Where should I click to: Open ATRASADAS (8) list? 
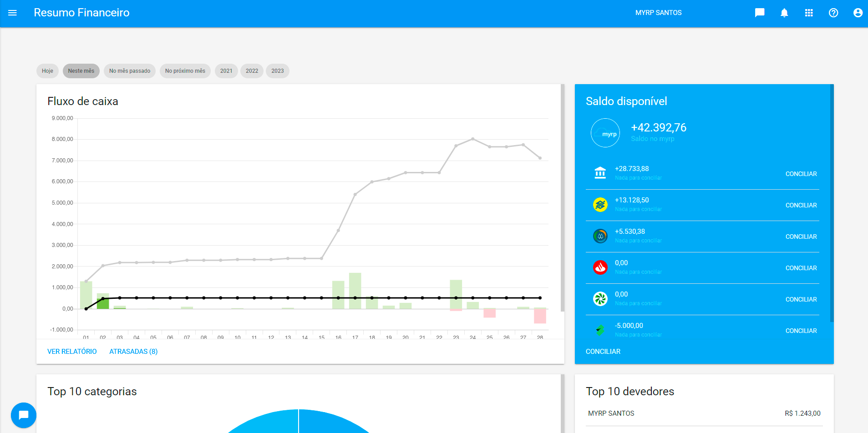click(133, 351)
